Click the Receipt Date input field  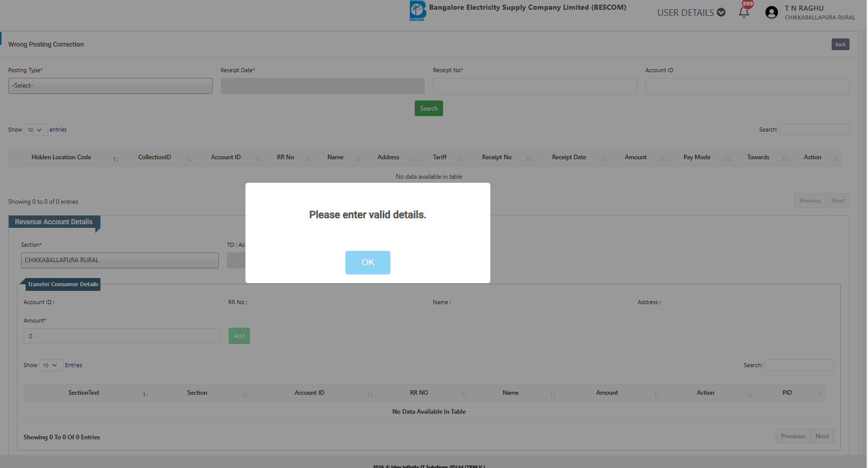pos(323,86)
